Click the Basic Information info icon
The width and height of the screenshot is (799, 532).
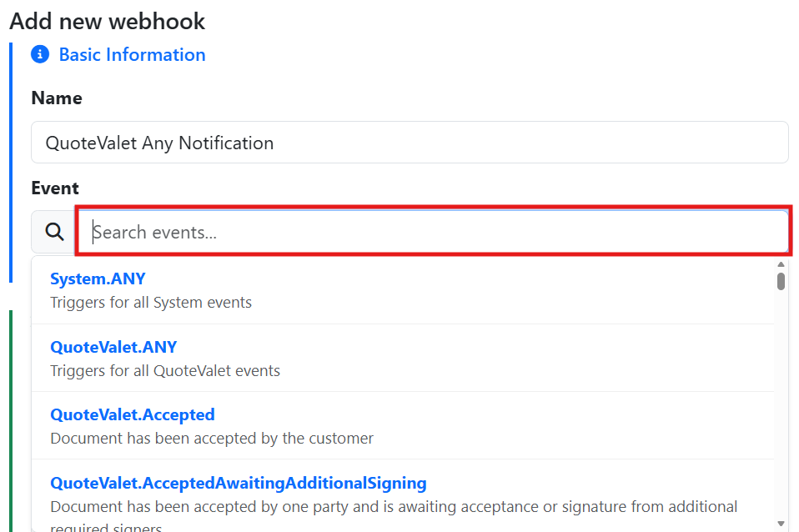(40, 55)
